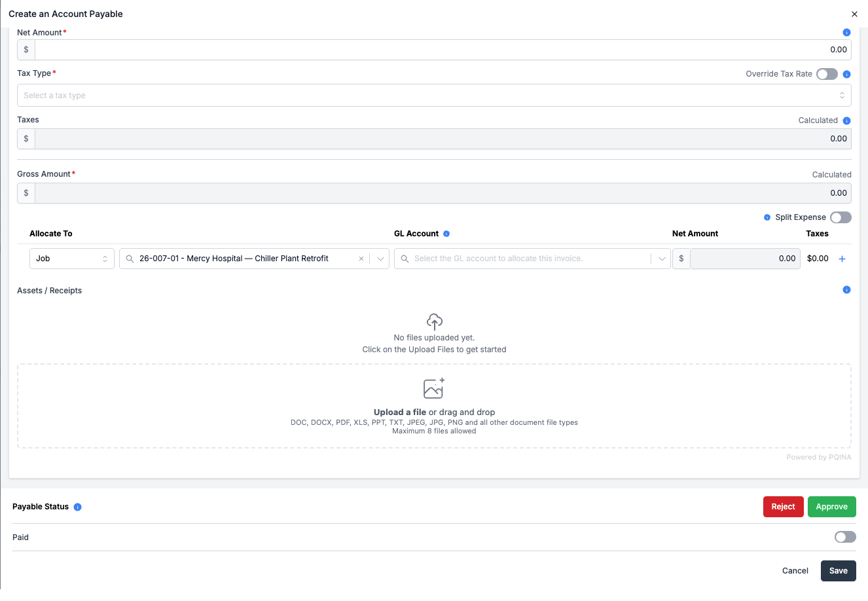Click info icon next to Calculated Taxes

point(846,120)
